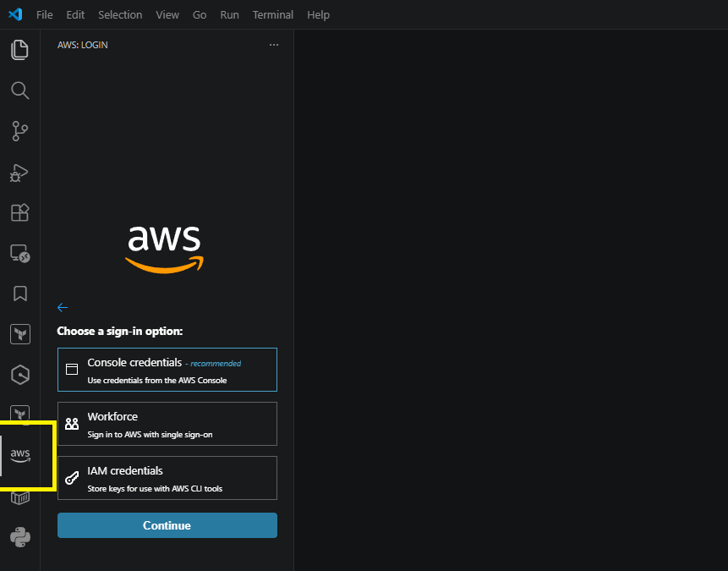Select IAM credentials option
The height and width of the screenshot is (571, 728).
click(x=167, y=478)
